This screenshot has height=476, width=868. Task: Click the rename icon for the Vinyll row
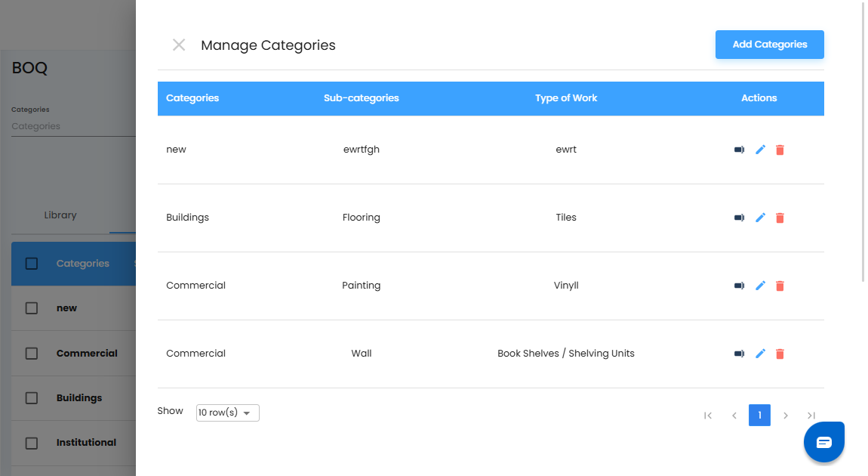739,286
